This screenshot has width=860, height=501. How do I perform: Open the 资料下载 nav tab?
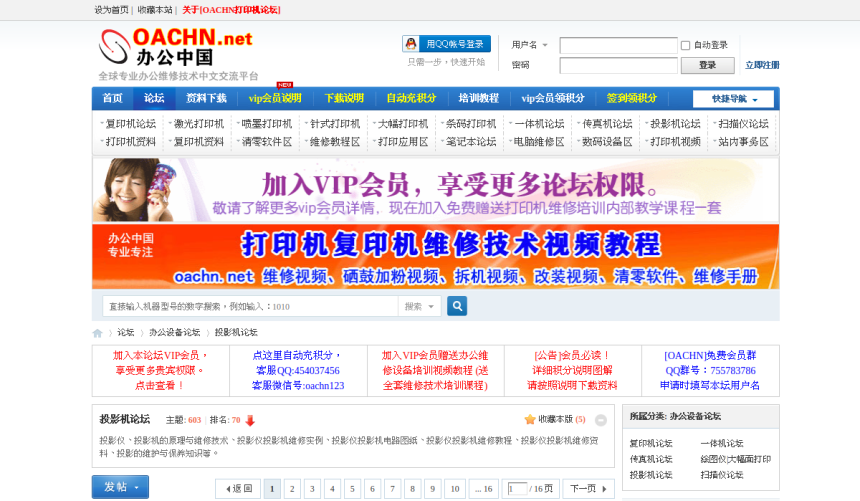pyautogui.click(x=206, y=98)
